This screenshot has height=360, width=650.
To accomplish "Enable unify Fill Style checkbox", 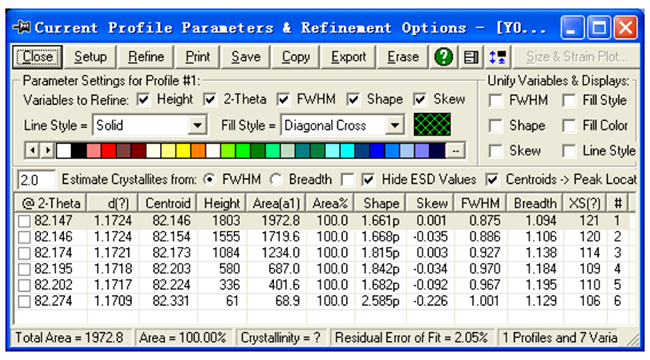I will [x=569, y=101].
